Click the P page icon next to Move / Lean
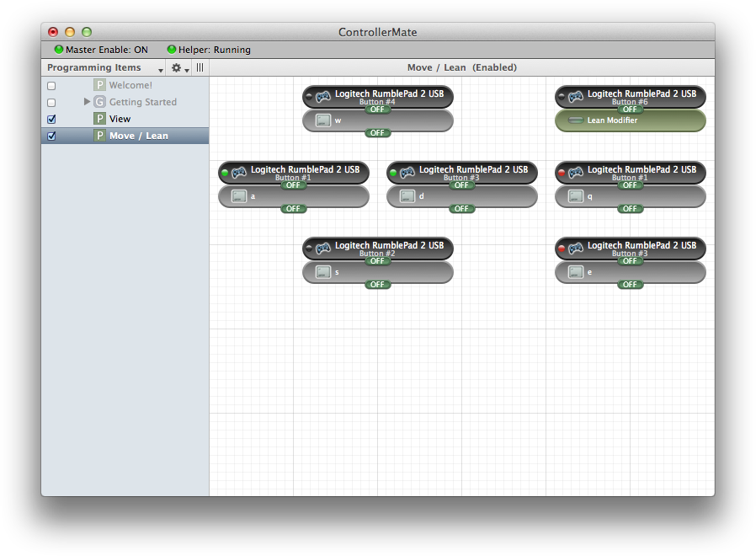Viewport: 756px width, 556px height. tap(99, 136)
